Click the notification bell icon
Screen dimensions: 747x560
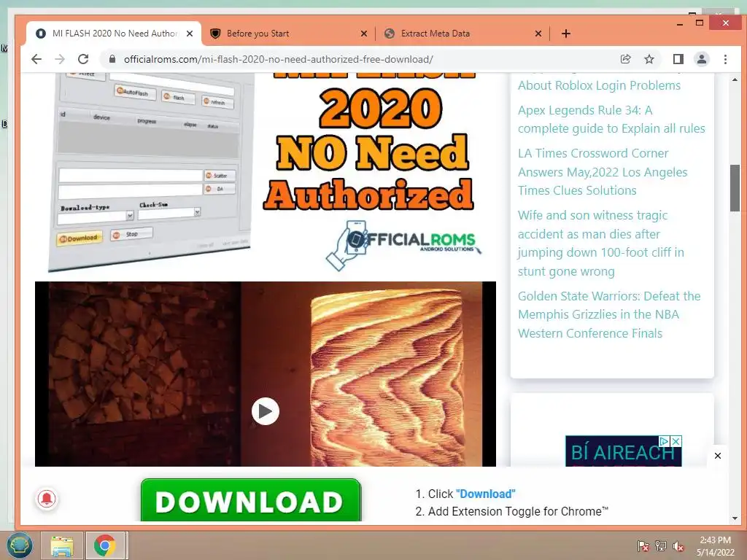click(x=47, y=499)
